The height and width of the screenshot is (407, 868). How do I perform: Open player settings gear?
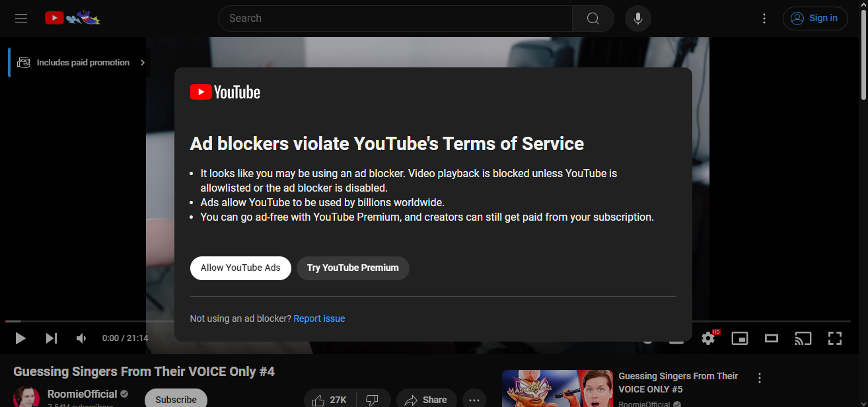coord(709,338)
